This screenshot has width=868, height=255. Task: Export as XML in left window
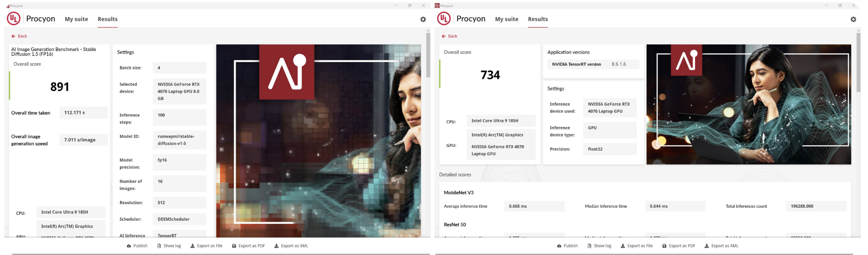pos(291,246)
